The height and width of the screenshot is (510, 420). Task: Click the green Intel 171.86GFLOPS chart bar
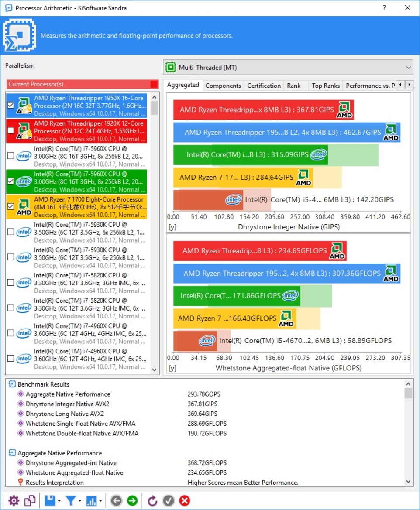[x=237, y=296]
